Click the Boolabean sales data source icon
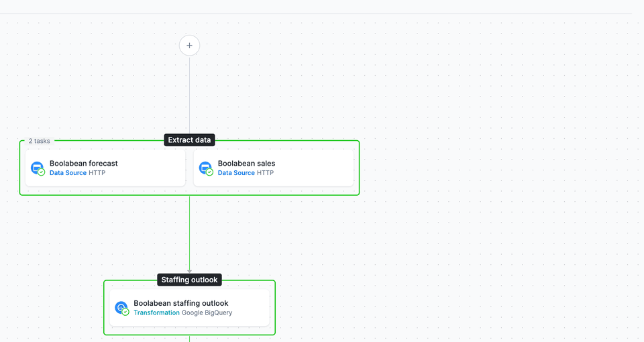 click(x=206, y=168)
